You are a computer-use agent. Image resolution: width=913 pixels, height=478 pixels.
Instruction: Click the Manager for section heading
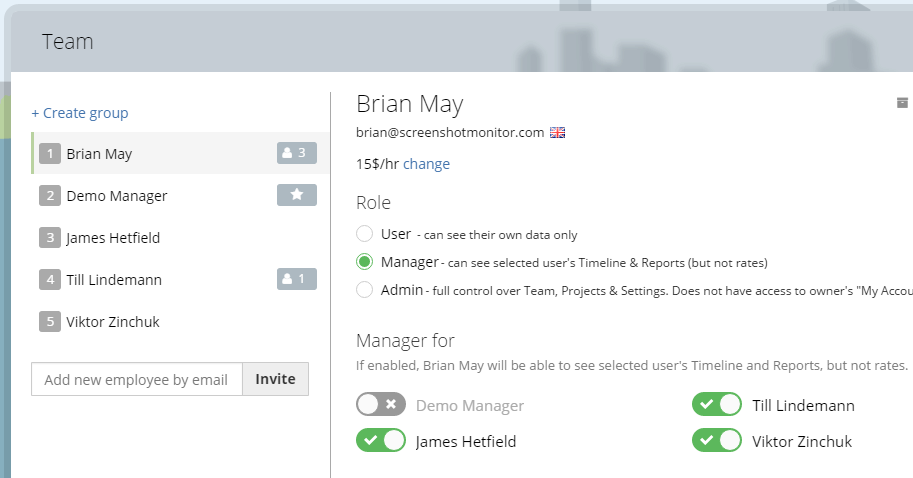coord(405,341)
